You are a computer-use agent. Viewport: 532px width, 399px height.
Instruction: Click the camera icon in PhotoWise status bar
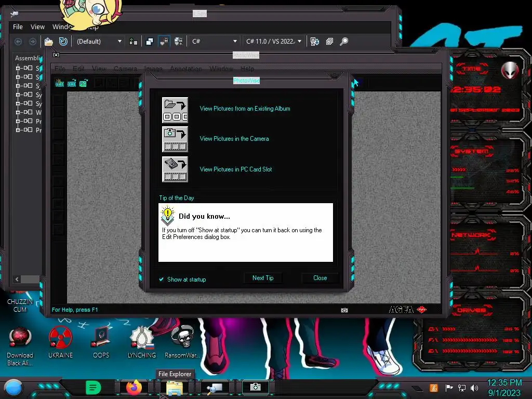[344, 310]
